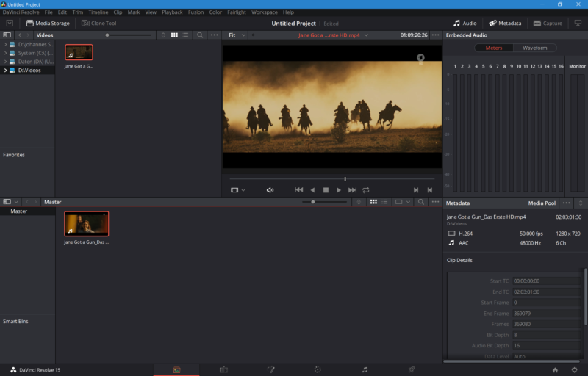588x376 pixels.
Task: Jump to clip end
Action: [352, 190]
